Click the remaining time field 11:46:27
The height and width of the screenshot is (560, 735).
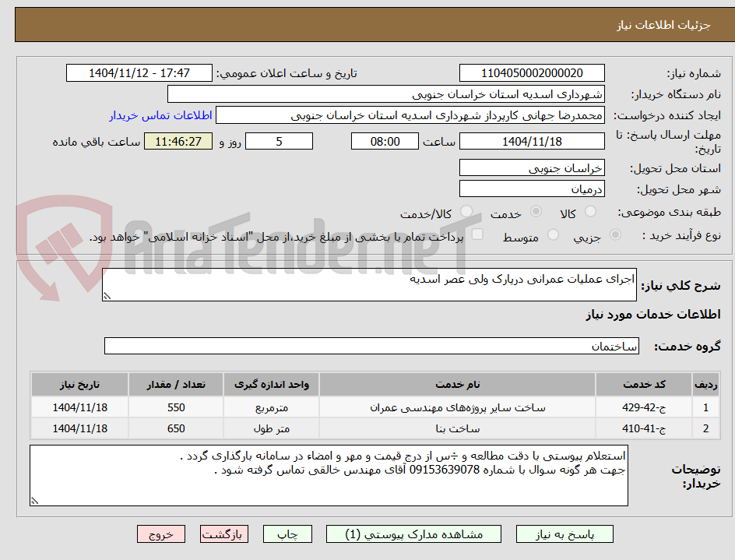coord(178,141)
